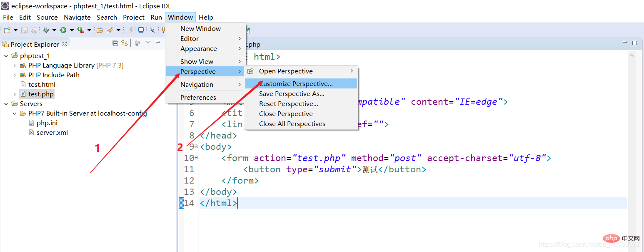The image size is (644, 252).
Task: Click the Open Type folder icon in toolbar
Action: tap(100, 30)
